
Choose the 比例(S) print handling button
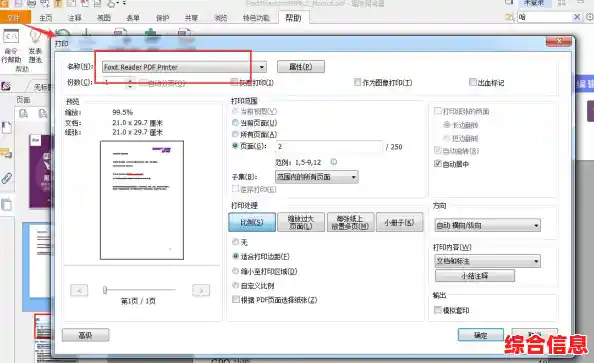click(x=252, y=222)
